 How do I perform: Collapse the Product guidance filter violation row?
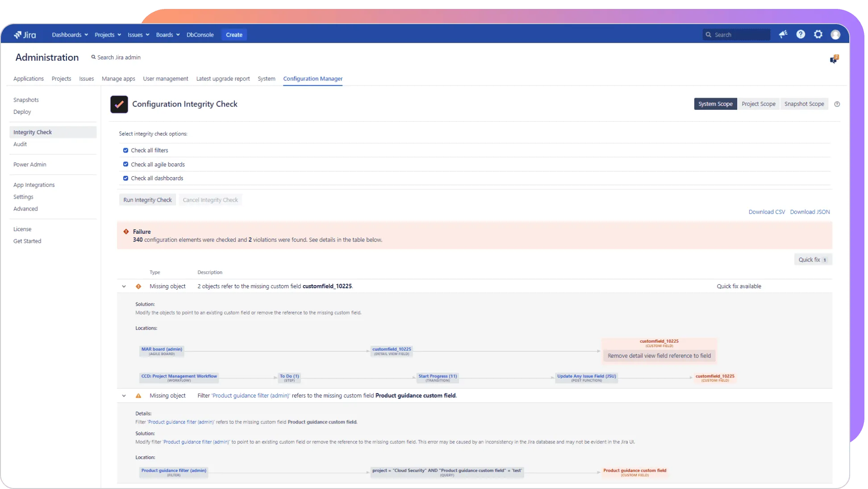[124, 396]
